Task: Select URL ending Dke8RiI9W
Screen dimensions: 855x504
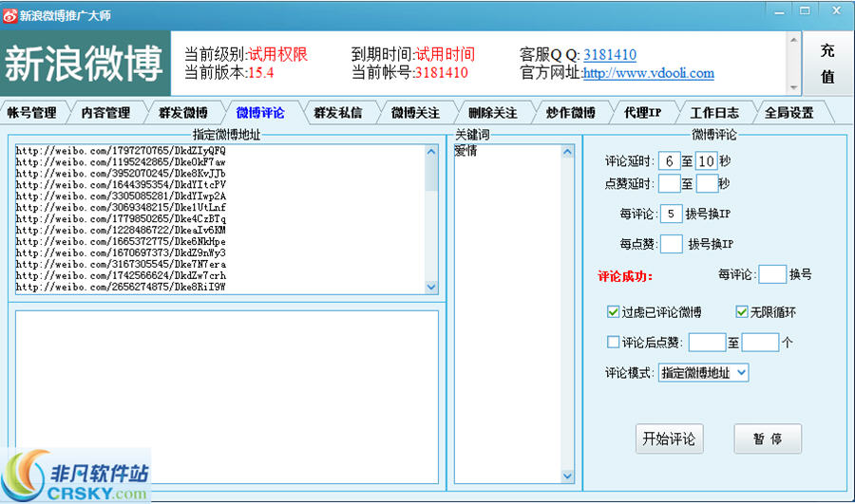Action: 121,287
